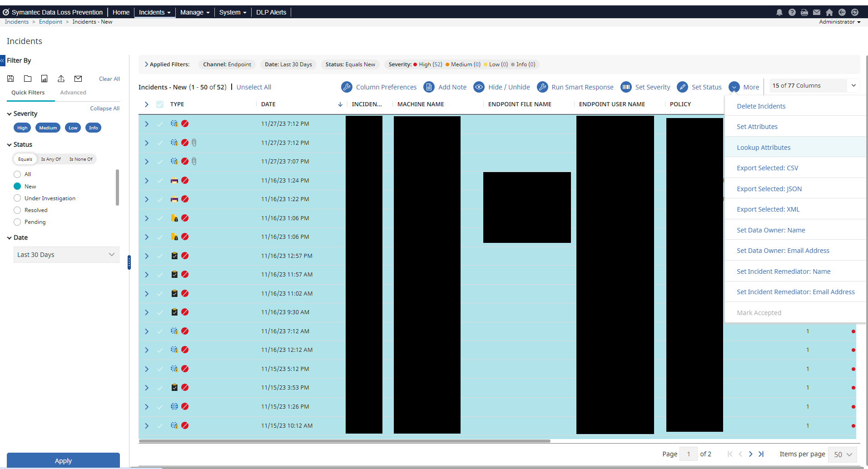Viewport: 868px width, 469px height.
Task: Click the export upload icon under Filter By
Action: click(x=61, y=79)
